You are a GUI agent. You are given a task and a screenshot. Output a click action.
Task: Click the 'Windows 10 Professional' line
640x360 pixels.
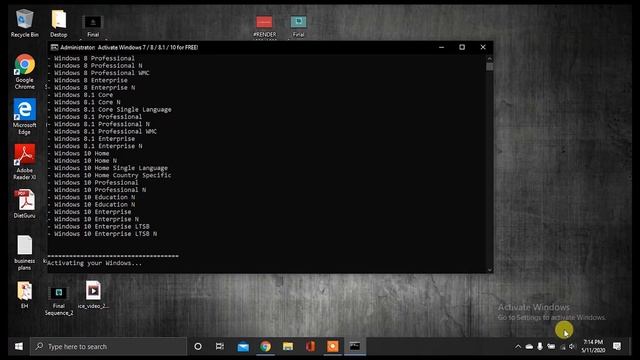point(96,182)
